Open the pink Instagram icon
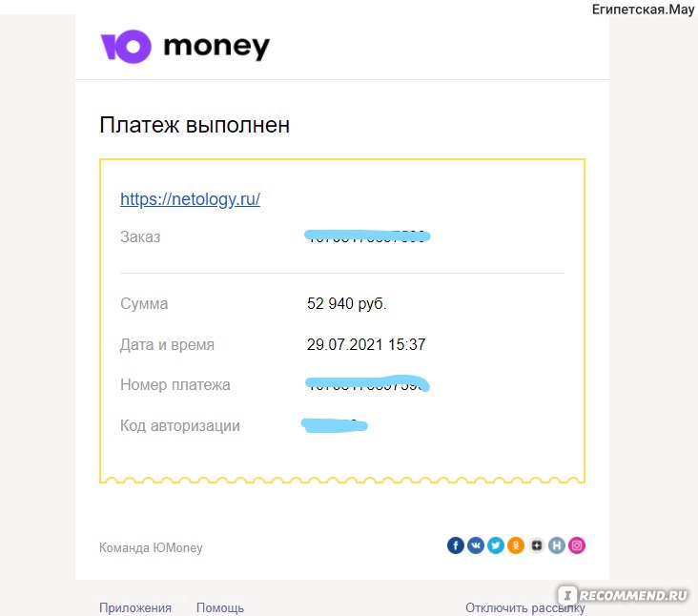The image size is (698, 616). [x=577, y=545]
